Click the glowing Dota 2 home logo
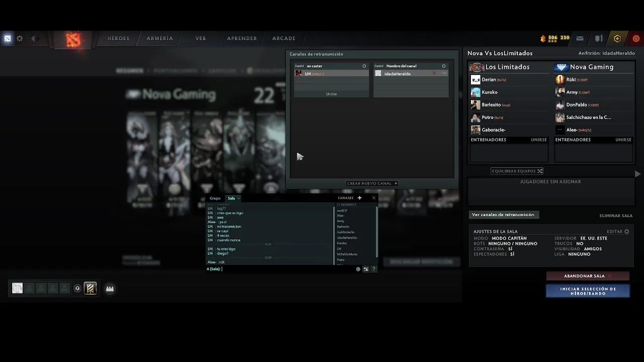Image resolution: width=644 pixels, height=362 pixels. pos(73,39)
